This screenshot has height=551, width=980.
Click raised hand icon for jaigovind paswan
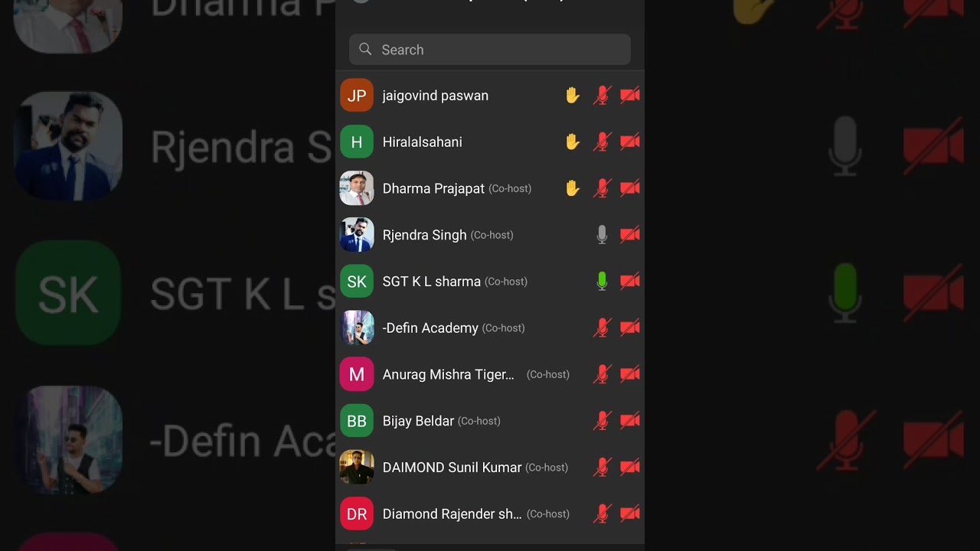(x=573, y=96)
